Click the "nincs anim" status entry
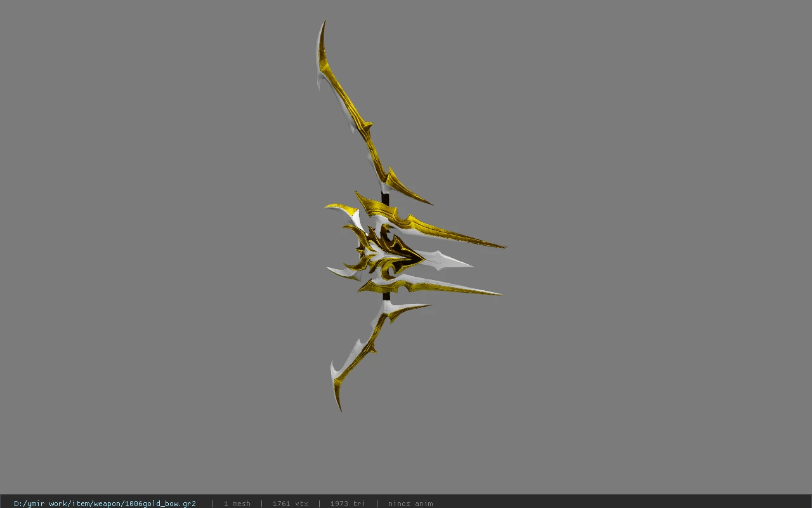The width and height of the screenshot is (812, 508). click(410, 504)
